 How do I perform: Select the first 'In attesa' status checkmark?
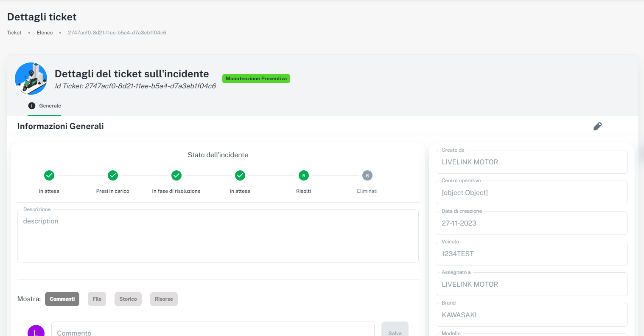(49, 175)
